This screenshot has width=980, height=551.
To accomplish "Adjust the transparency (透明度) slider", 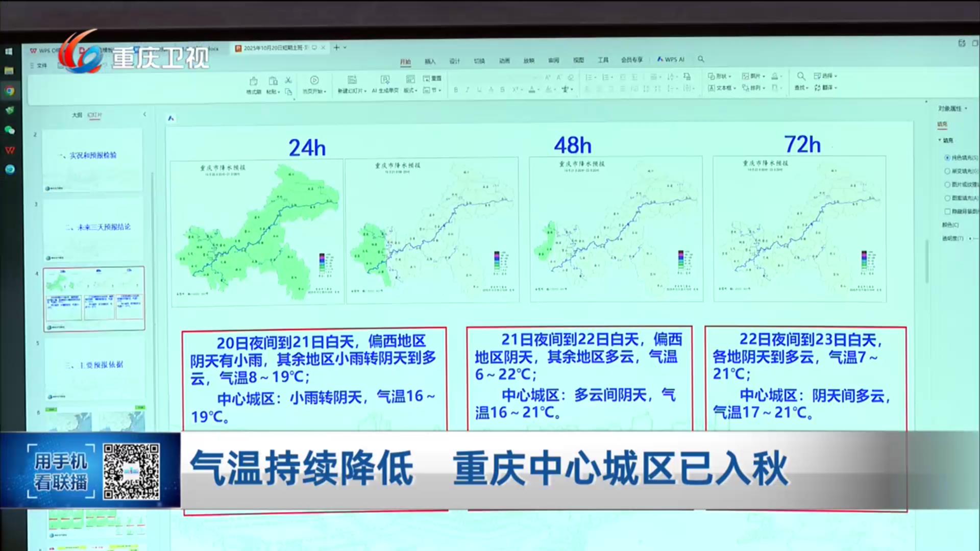I will pyautogui.click(x=971, y=238).
